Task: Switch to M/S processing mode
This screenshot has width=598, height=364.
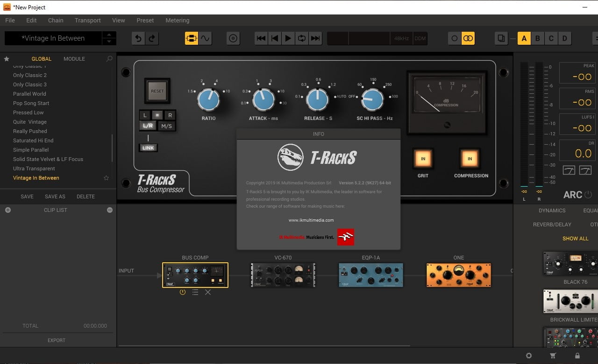Action: pyautogui.click(x=167, y=126)
